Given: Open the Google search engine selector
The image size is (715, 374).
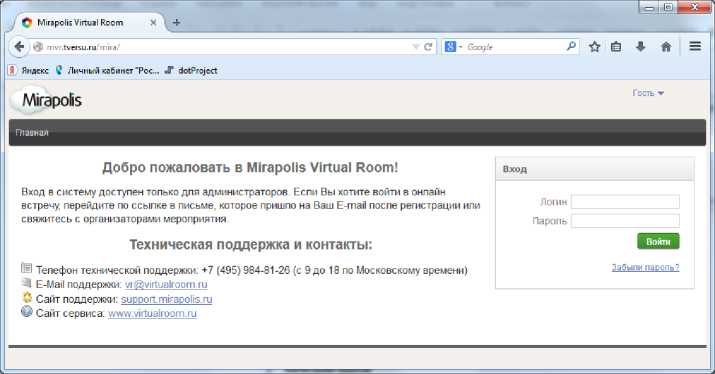Looking at the screenshot, I should (453, 47).
